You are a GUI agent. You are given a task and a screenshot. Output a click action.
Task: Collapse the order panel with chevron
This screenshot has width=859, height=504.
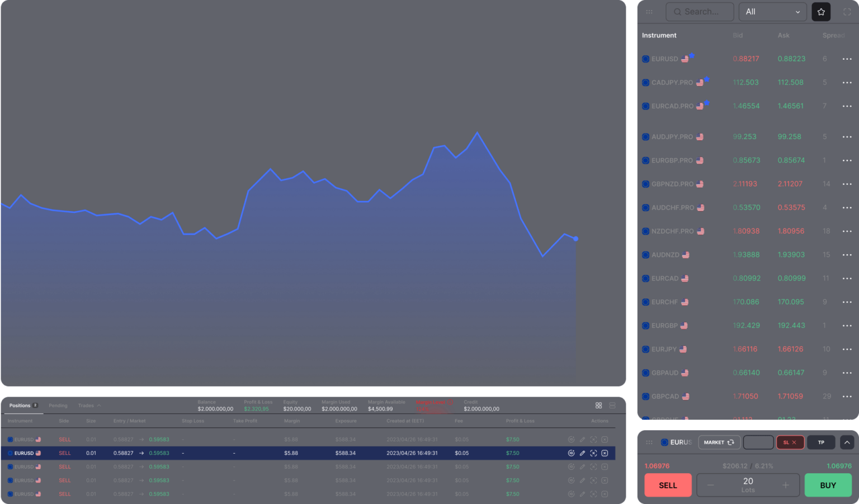847,443
